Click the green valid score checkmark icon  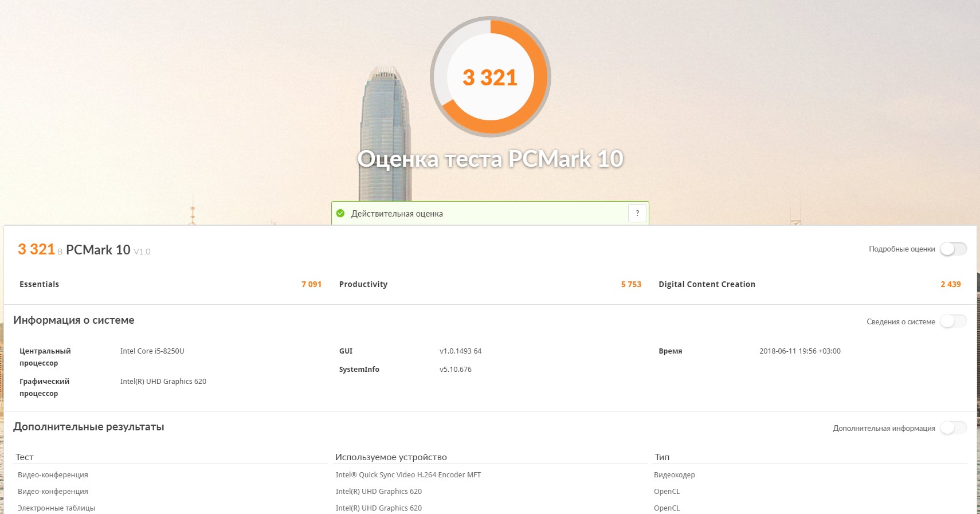pyautogui.click(x=340, y=213)
